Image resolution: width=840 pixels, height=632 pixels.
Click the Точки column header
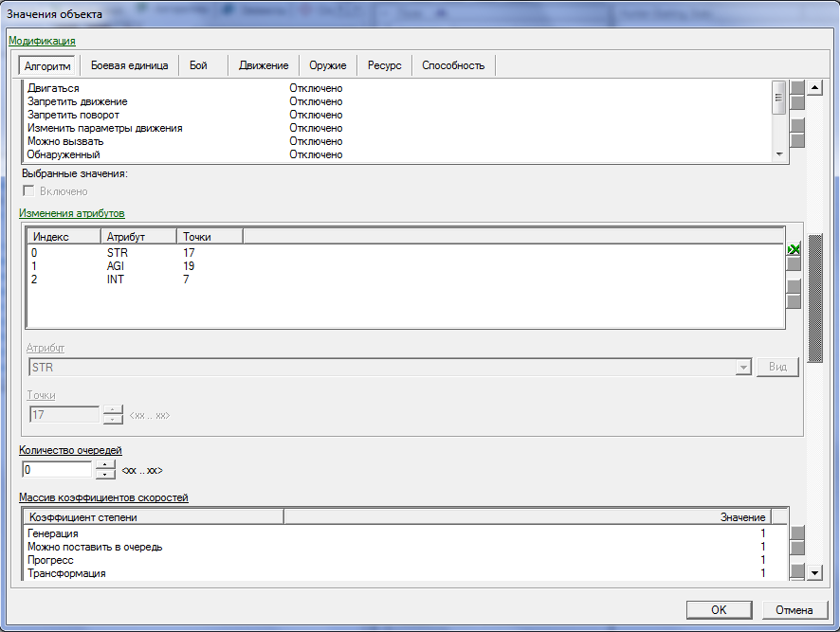coord(210,236)
